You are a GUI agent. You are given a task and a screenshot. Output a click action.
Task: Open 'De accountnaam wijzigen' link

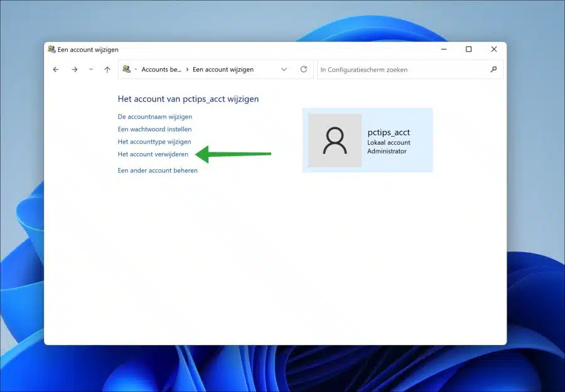point(155,117)
